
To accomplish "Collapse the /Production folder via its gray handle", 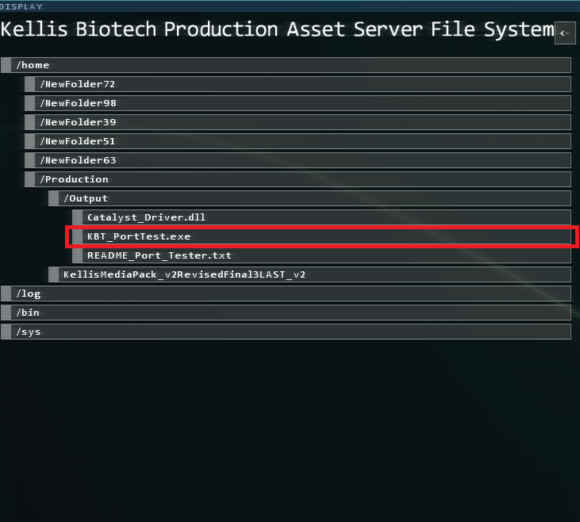I will [x=30, y=179].
